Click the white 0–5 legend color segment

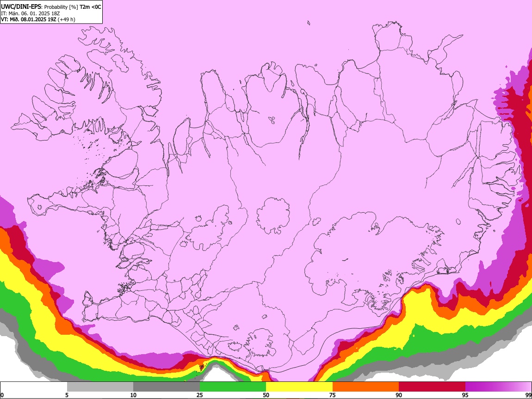pyautogui.click(x=34, y=387)
